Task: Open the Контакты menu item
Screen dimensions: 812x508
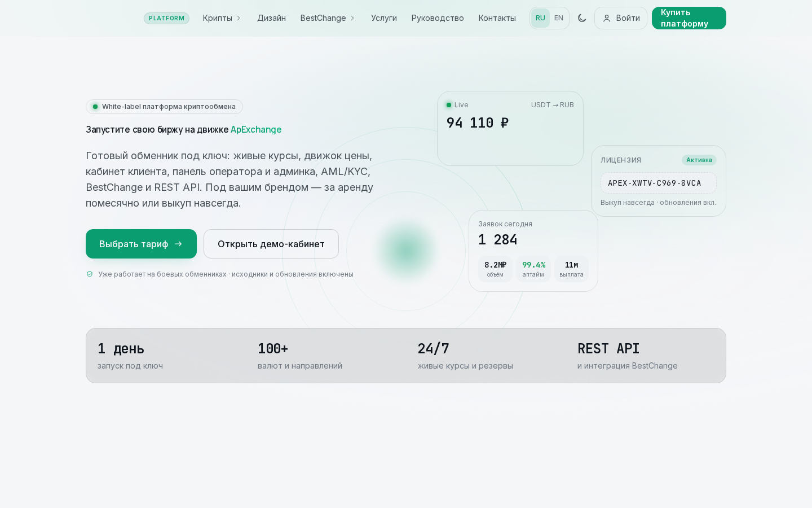Action: pos(497,18)
